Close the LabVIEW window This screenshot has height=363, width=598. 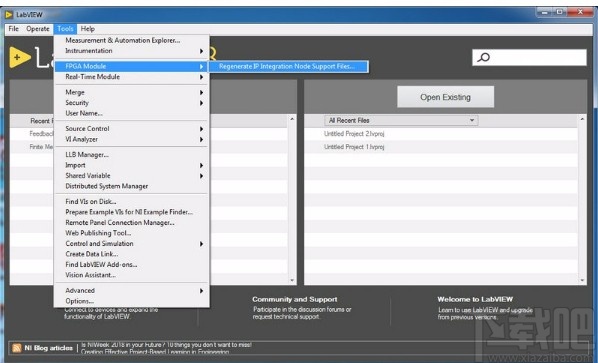tap(580, 12)
